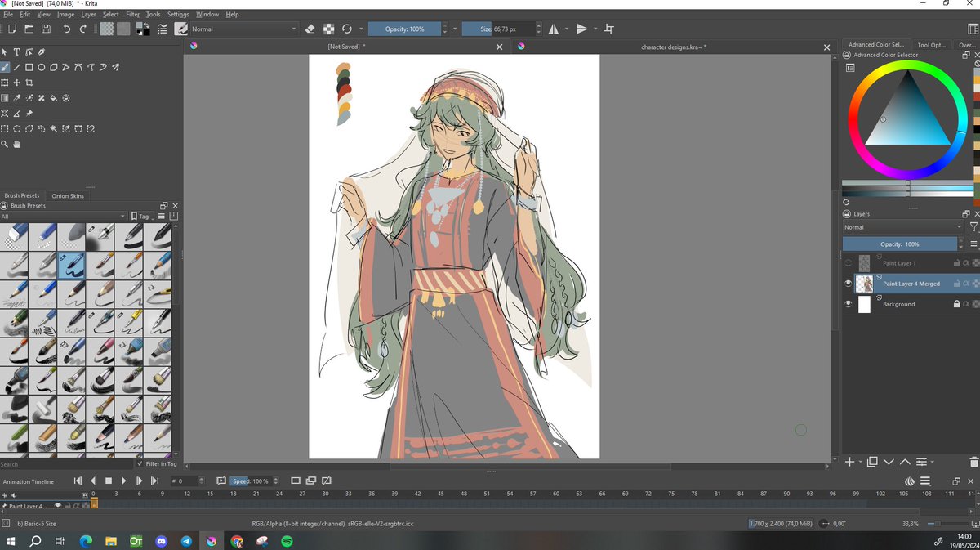Select the Rectangular Selection tool
Image resolution: width=980 pixels, height=550 pixels.
pyautogui.click(x=5, y=129)
